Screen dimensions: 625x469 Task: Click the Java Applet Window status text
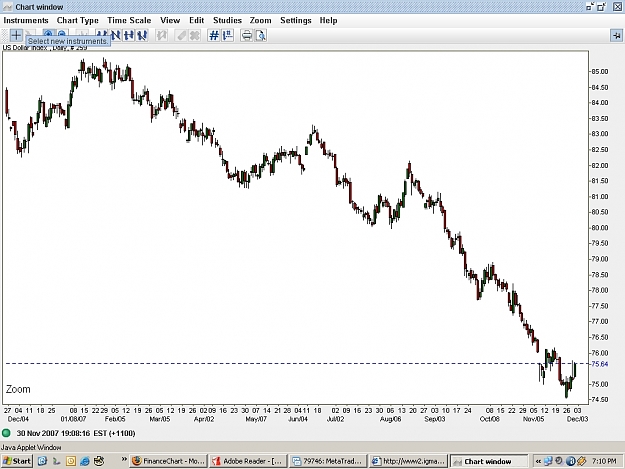31,447
